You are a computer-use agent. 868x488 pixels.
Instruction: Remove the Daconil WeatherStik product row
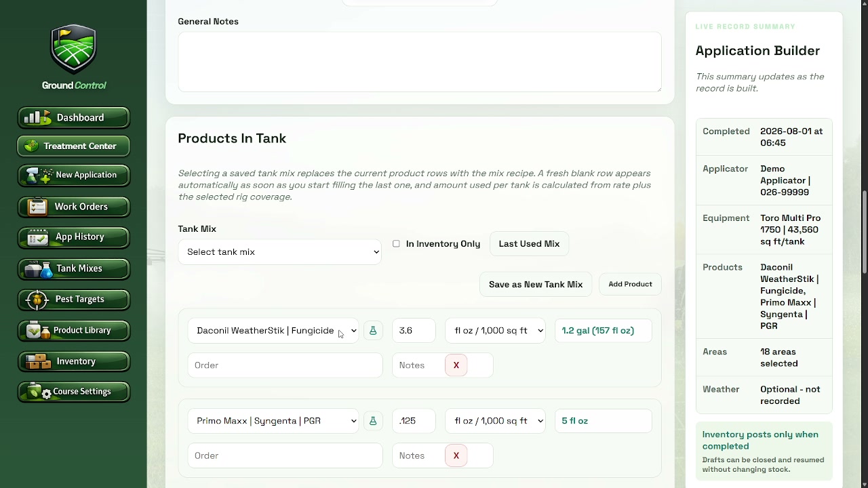[456, 365]
